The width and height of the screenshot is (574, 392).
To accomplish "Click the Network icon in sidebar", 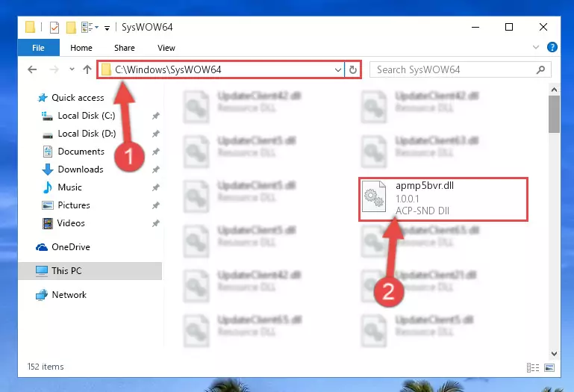I will (42, 295).
